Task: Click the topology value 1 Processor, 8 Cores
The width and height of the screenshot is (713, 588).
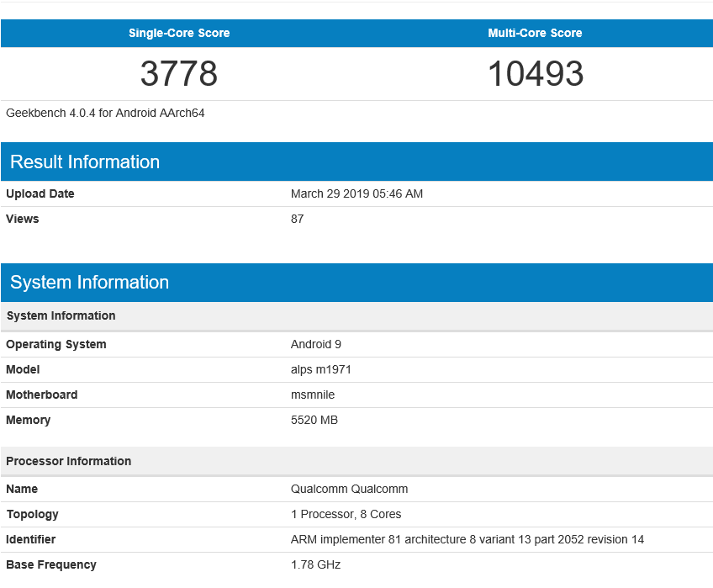Action: click(x=346, y=515)
